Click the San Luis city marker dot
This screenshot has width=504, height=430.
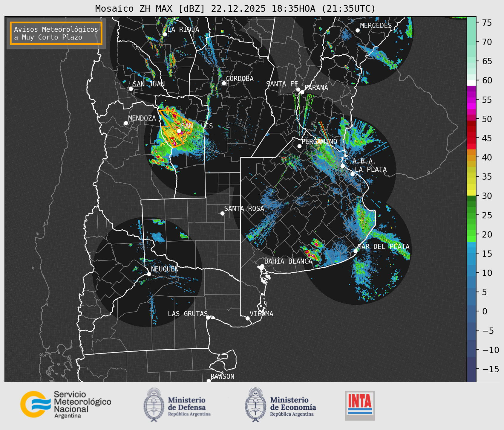pos(179,131)
